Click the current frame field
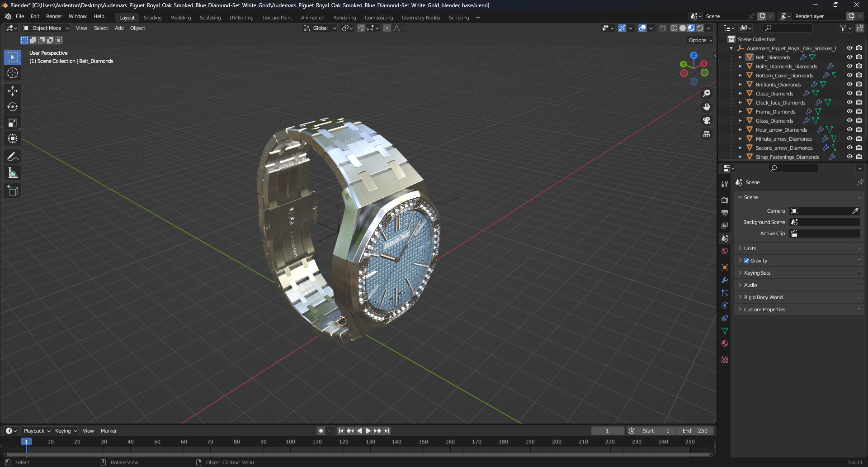This screenshot has height=467, width=868. [x=607, y=431]
